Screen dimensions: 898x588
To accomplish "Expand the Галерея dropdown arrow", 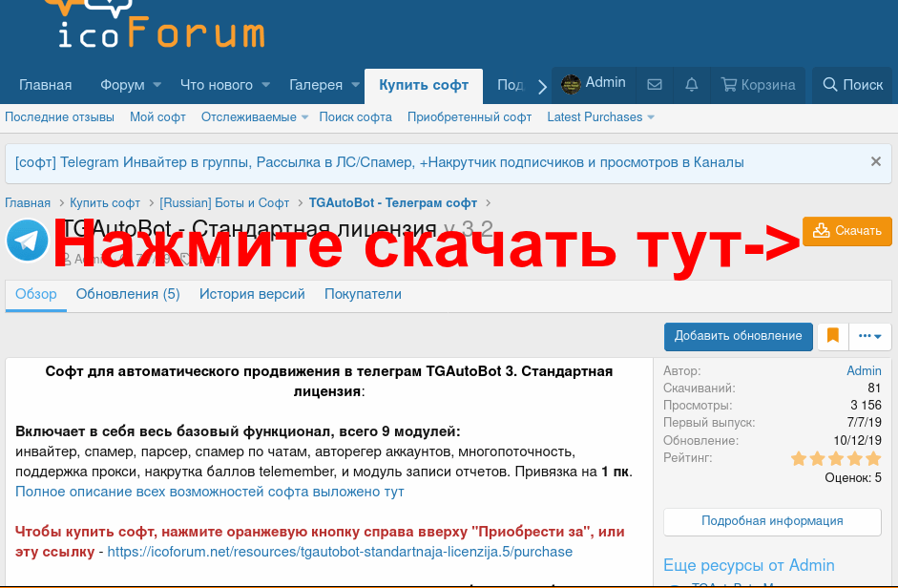I will coord(355,85).
